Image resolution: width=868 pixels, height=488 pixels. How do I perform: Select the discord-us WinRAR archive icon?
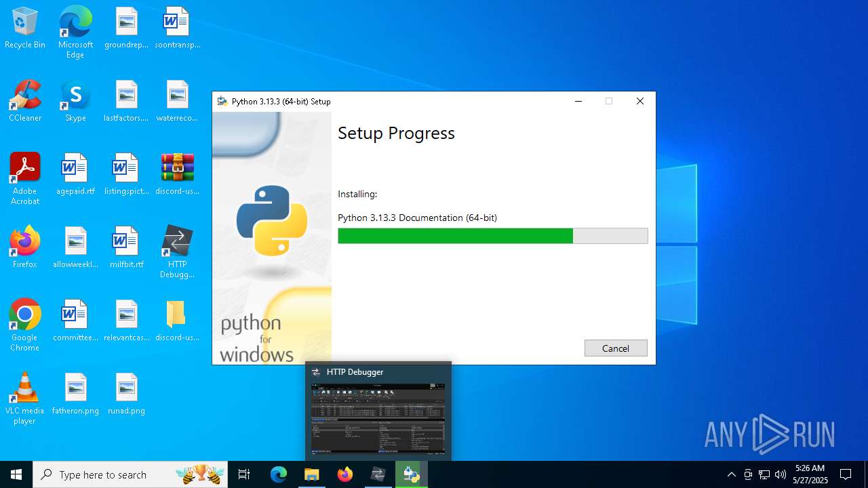tap(177, 174)
